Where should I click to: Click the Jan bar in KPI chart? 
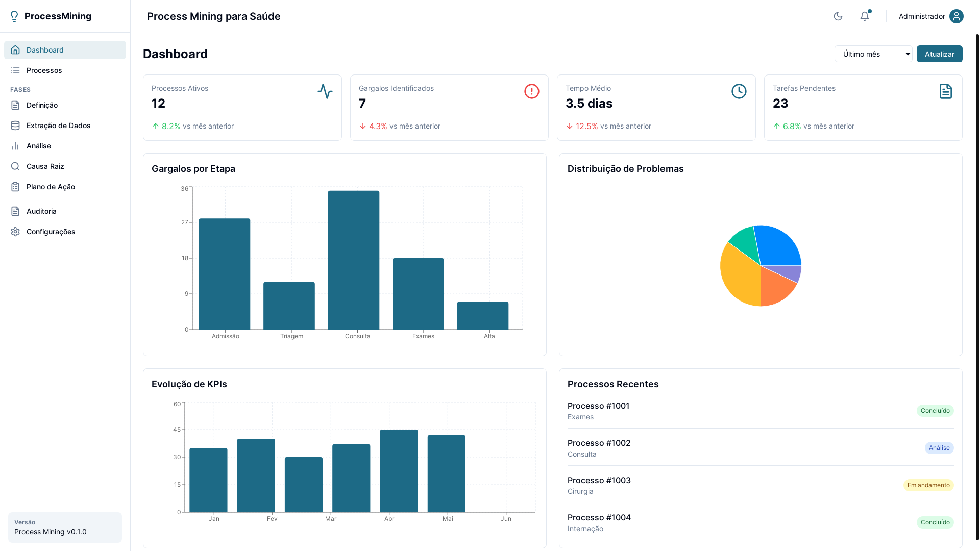[208, 480]
